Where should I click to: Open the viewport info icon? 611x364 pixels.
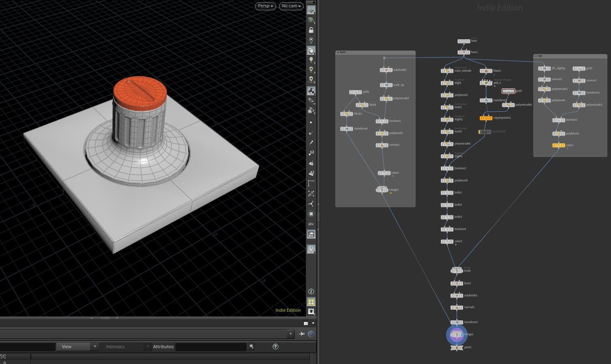point(311,292)
